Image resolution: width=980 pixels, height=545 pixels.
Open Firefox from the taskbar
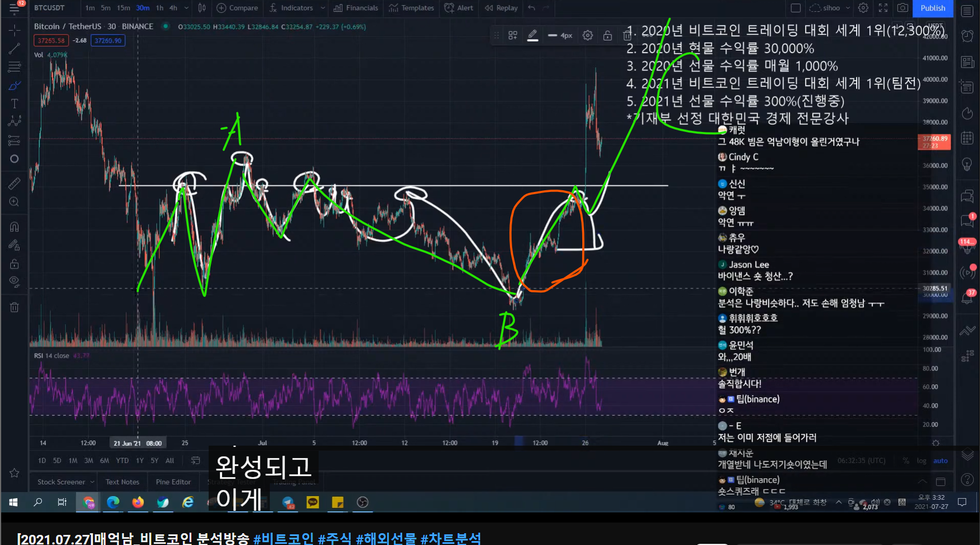click(x=138, y=502)
